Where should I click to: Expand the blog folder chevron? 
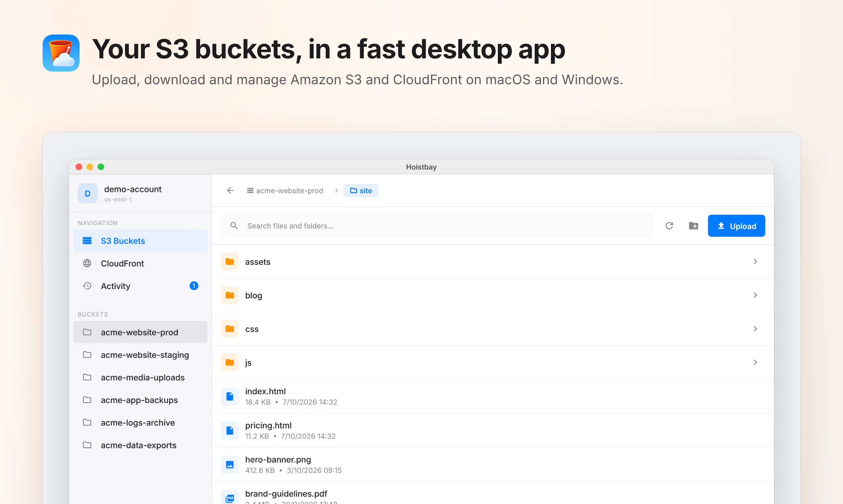(755, 295)
